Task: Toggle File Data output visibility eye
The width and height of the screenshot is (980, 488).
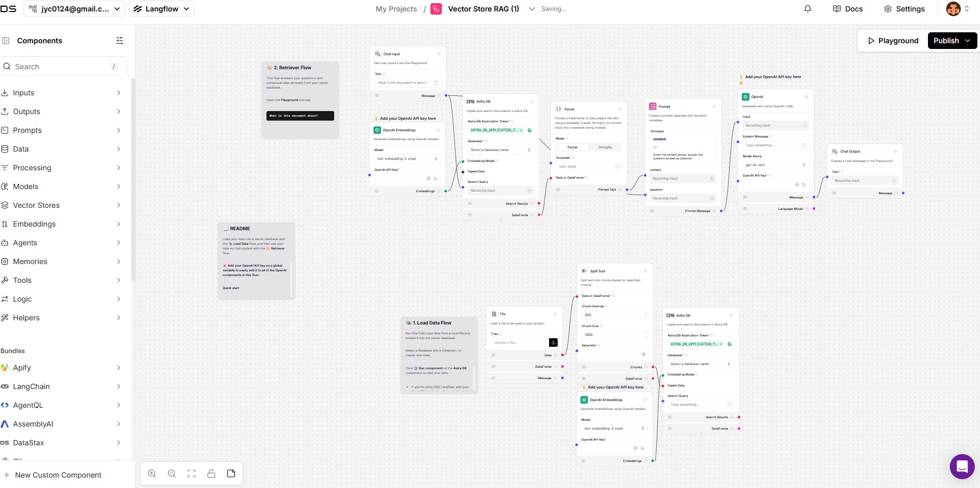Action: click(x=493, y=355)
